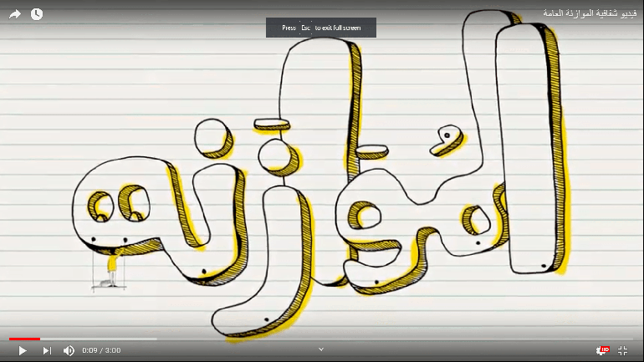
Task: Add video to Watch Later with clock icon
Action: pyautogui.click(x=37, y=14)
